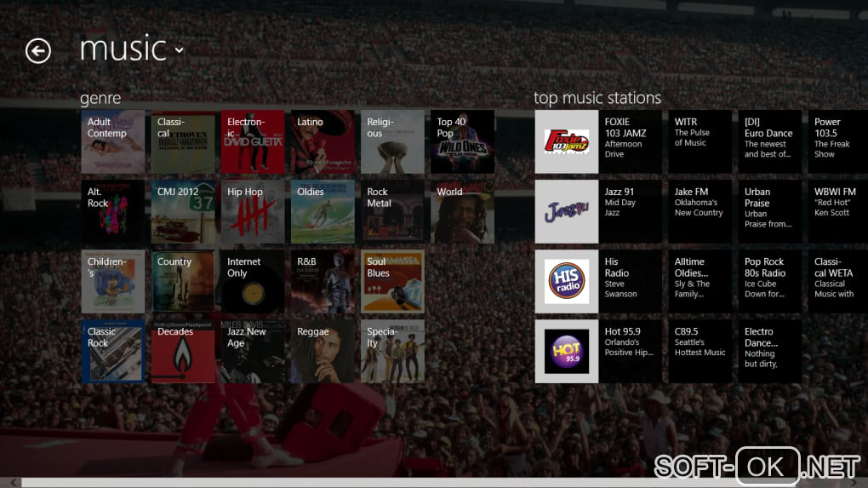Screen dimensions: 868x488
Task: Open the Top 40 Pop genre
Action: point(462,142)
